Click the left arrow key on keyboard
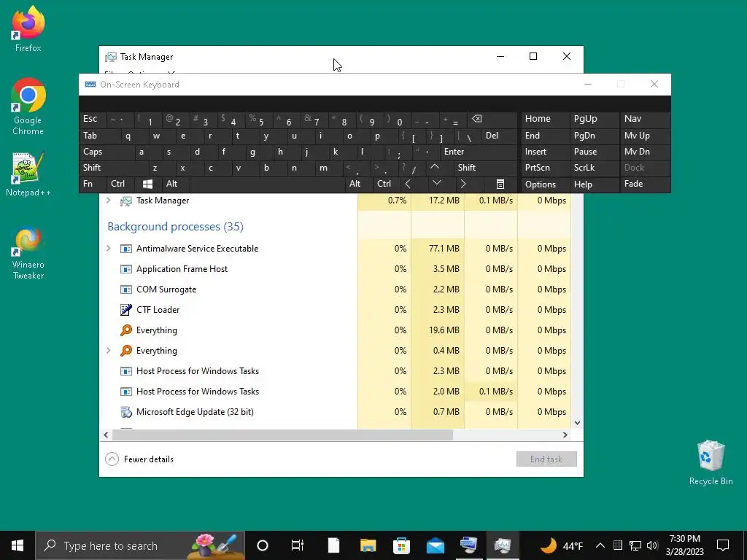This screenshot has width=747, height=560. (409, 184)
